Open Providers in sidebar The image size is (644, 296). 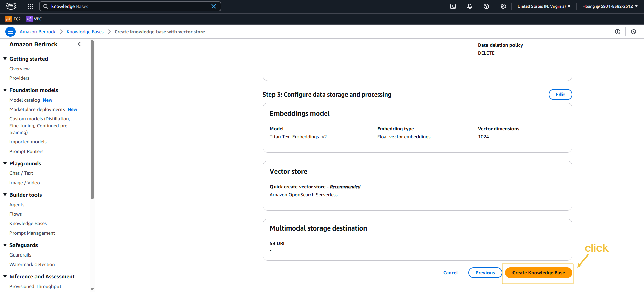tap(19, 78)
